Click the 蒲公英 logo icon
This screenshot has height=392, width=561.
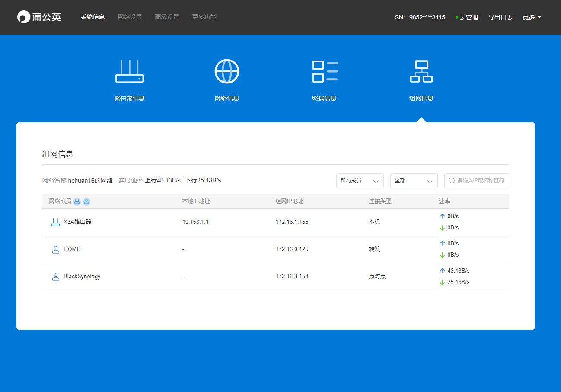click(x=22, y=16)
